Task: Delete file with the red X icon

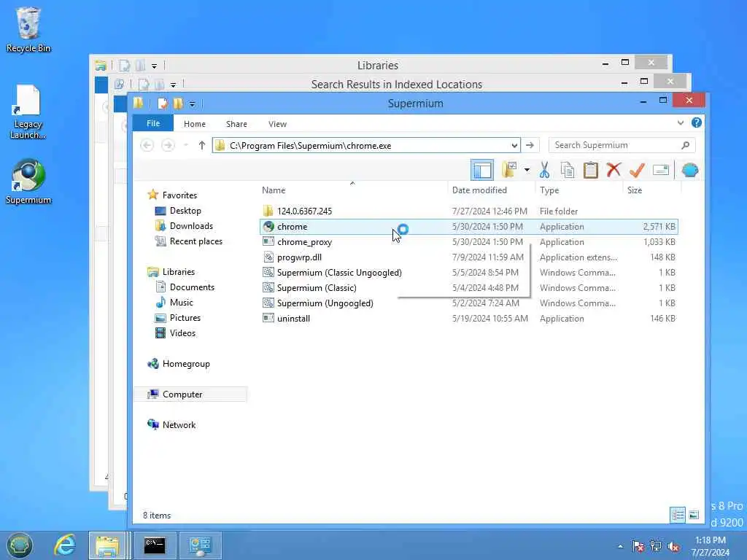Action: click(x=614, y=169)
